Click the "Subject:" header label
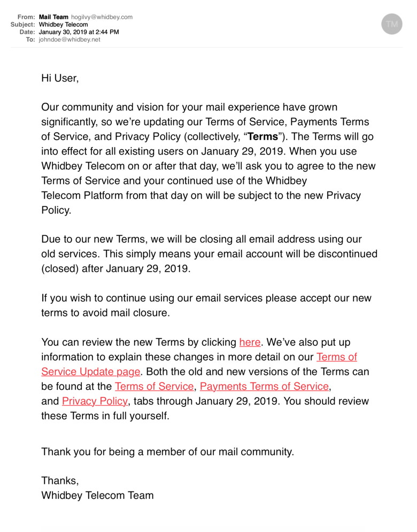 click(x=24, y=25)
